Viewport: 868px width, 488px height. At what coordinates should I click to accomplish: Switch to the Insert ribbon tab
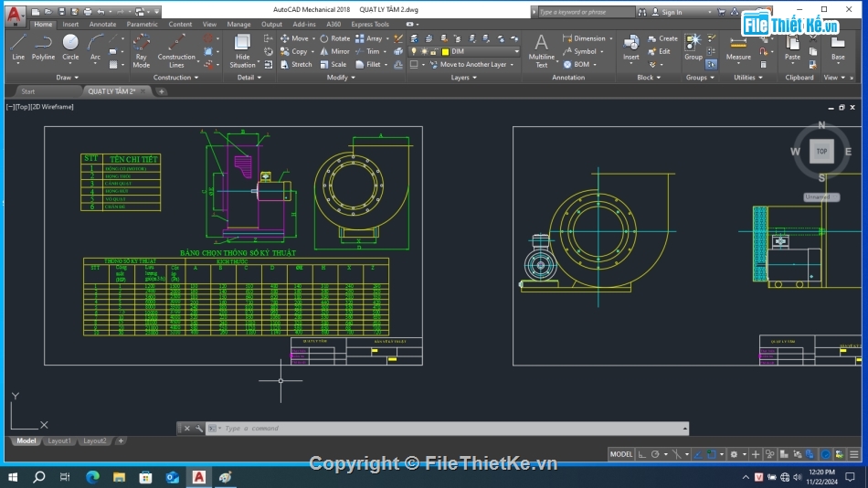click(70, 25)
